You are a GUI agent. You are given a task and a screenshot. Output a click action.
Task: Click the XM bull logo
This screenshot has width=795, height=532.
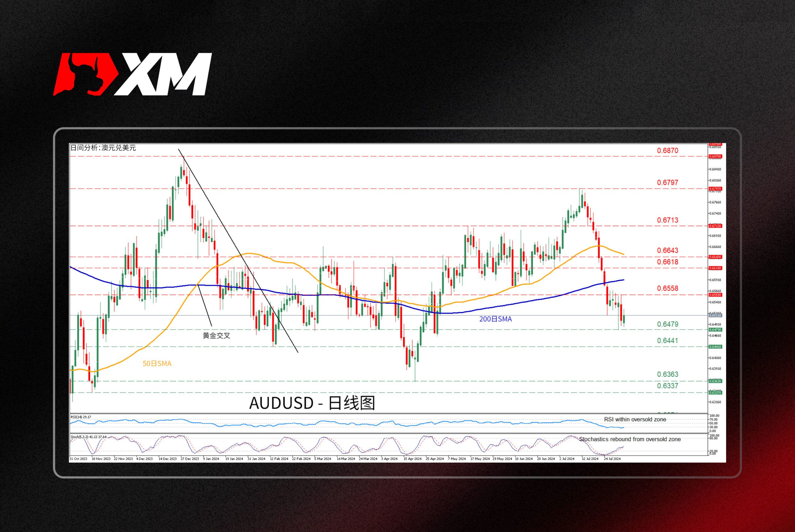(x=133, y=74)
